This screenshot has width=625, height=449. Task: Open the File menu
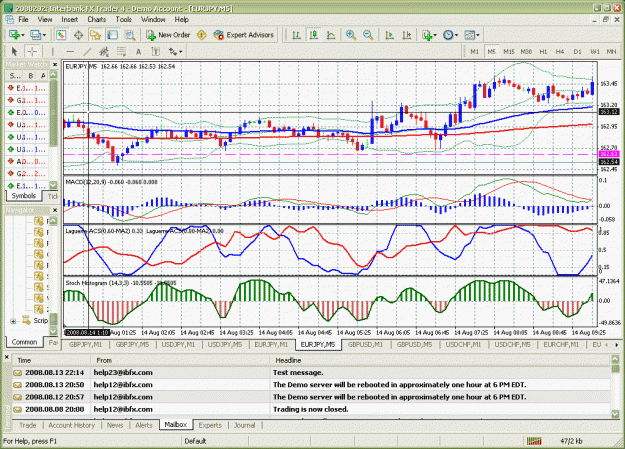[24, 20]
